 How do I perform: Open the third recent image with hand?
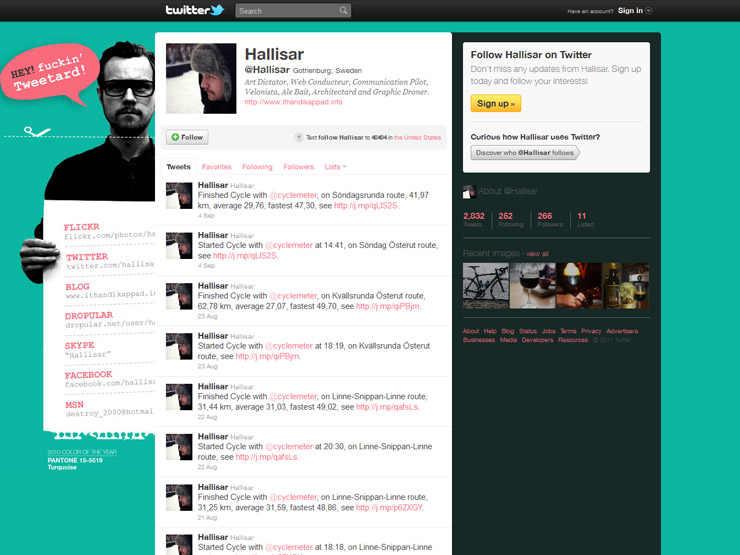(579, 286)
